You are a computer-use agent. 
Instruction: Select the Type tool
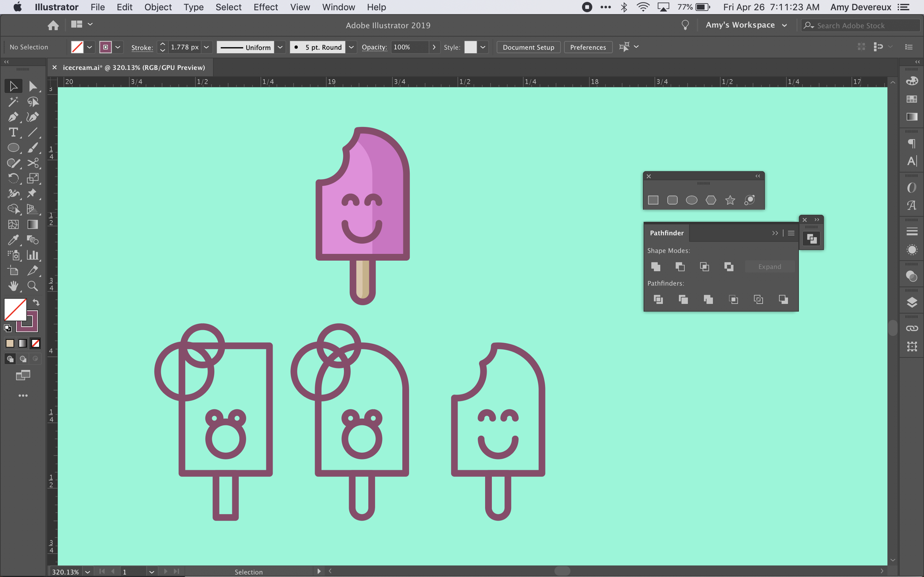tap(13, 132)
